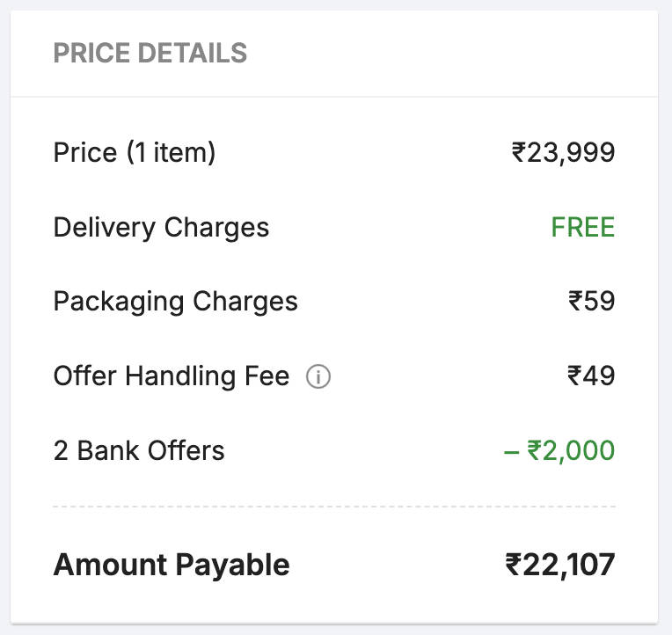Click the ₹22,107 total amount
This screenshot has width=672, height=635.
tap(560, 564)
